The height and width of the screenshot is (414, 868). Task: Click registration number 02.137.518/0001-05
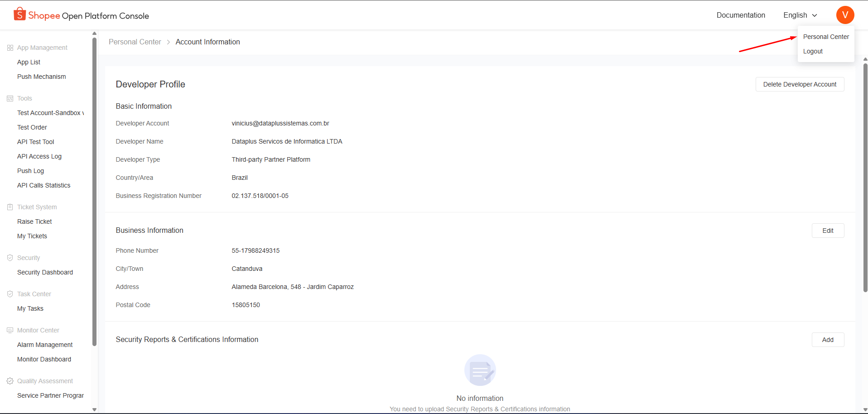coord(260,196)
